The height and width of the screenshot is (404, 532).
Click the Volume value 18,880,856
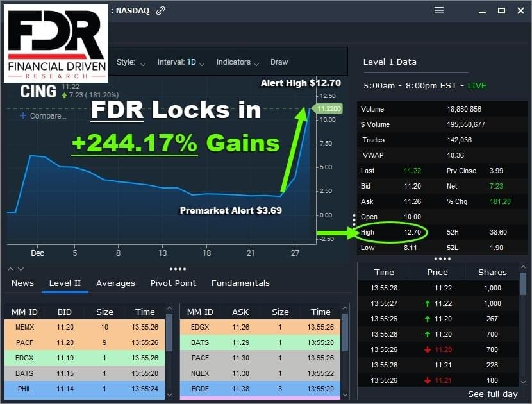click(464, 109)
